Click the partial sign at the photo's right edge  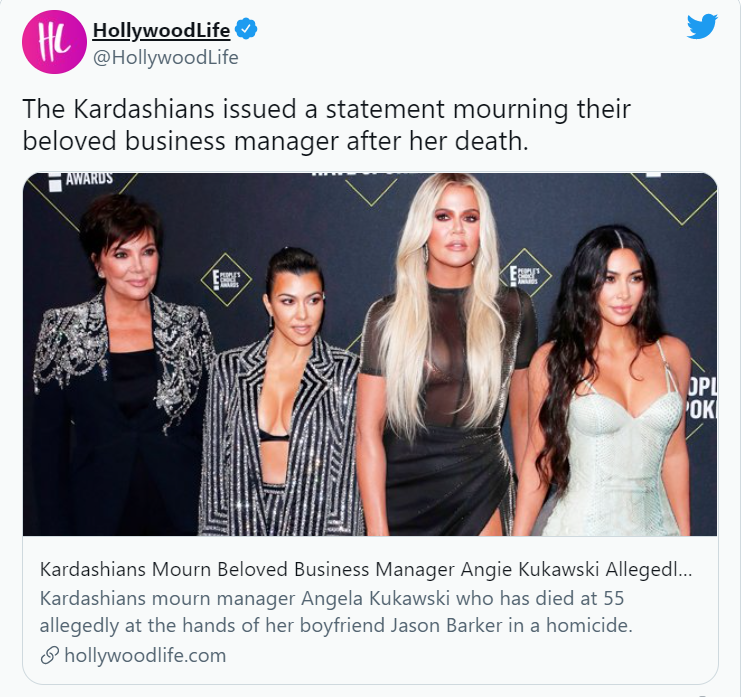point(700,398)
